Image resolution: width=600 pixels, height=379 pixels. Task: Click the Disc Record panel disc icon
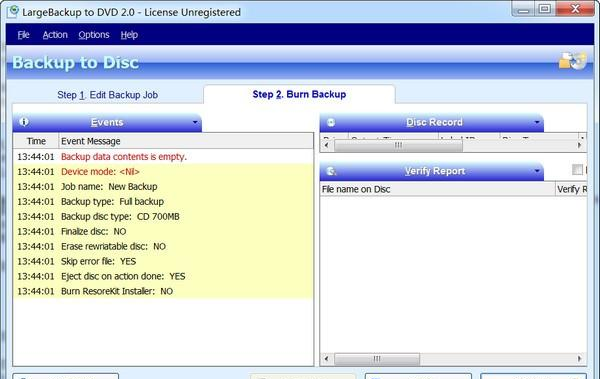click(x=331, y=122)
